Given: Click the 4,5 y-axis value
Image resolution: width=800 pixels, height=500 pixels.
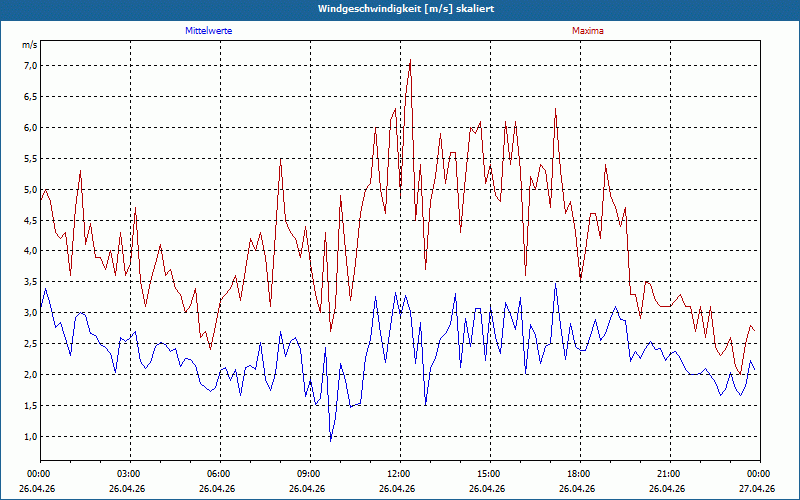Looking at the screenshot, I should tap(31, 220).
